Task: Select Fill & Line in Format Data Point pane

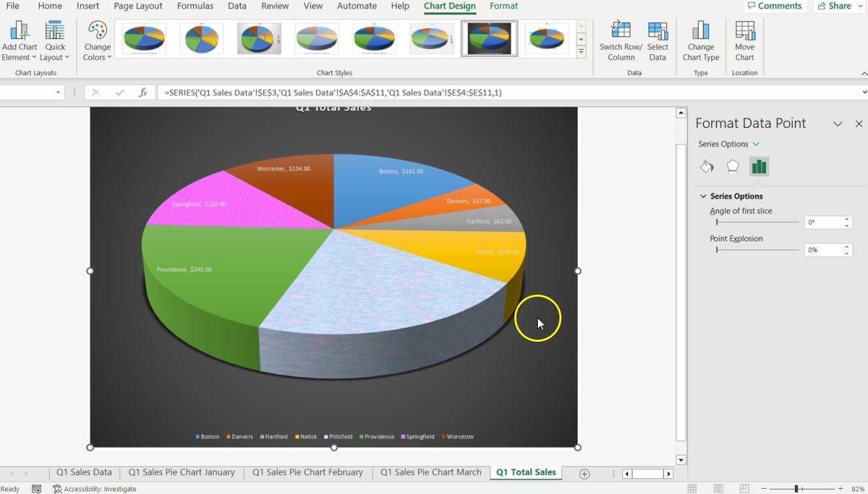Action: click(x=707, y=167)
